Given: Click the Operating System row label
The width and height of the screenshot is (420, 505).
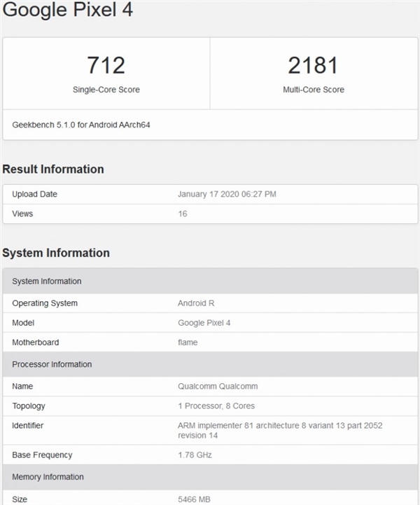Looking at the screenshot, I should click(x=45, y=303).
